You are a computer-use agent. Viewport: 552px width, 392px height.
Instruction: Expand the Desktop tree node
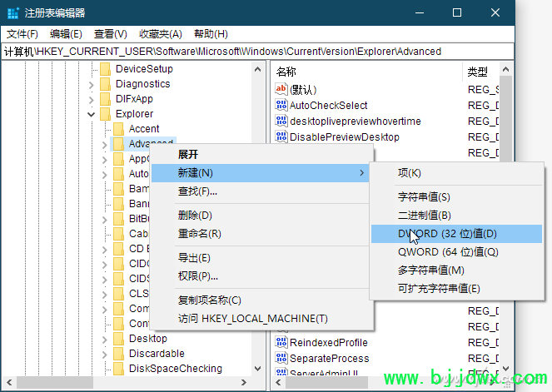(x=105, y=340)
